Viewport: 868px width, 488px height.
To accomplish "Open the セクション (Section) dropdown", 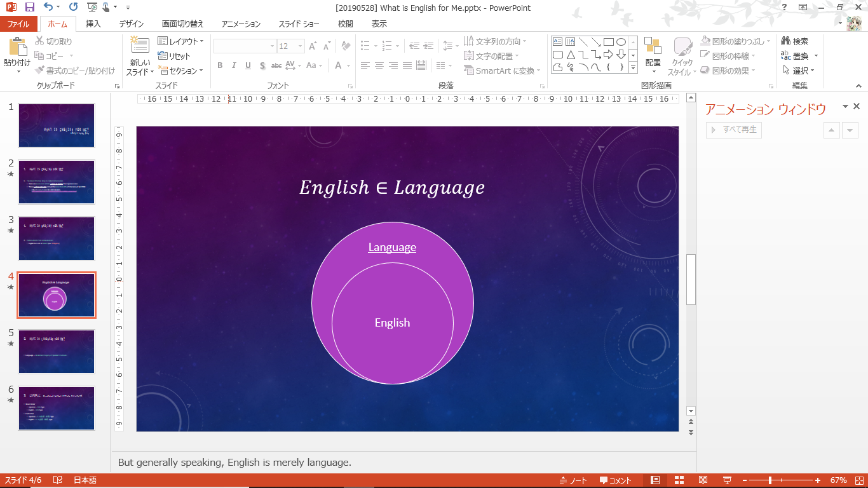I will tap(181, 71).
